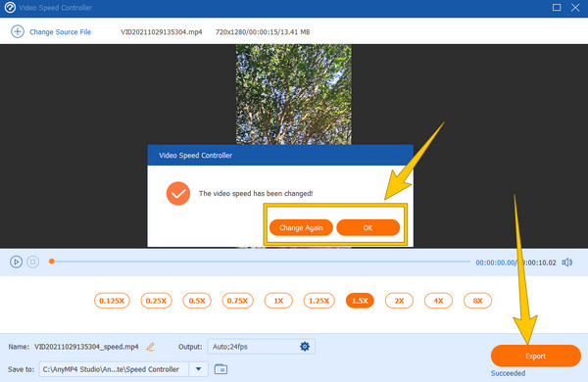Image resolution: width=588 pixels, height=382 pixels.
Task: Click the playback progress handle at the start
Action: 52,262
